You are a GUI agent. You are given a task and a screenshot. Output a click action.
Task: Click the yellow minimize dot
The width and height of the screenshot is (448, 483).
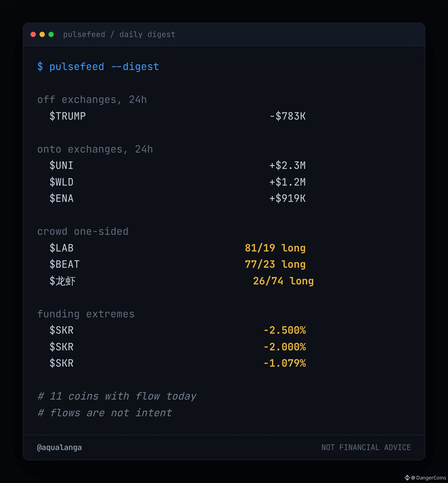coord(42,34)
